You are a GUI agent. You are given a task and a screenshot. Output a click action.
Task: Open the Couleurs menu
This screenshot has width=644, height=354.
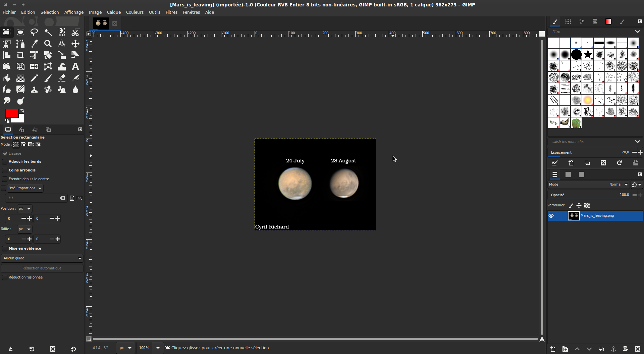click(x=135, y=12)
